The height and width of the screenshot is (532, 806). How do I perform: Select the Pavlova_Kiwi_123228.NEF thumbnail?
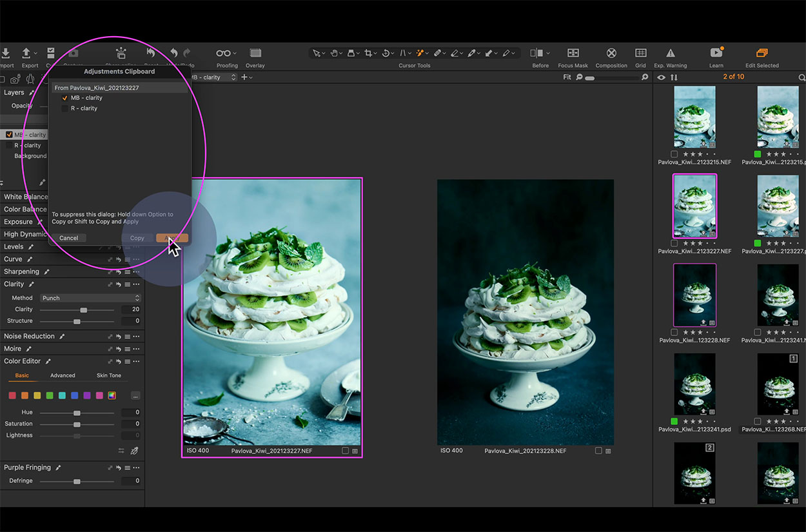tap(694, 295)
